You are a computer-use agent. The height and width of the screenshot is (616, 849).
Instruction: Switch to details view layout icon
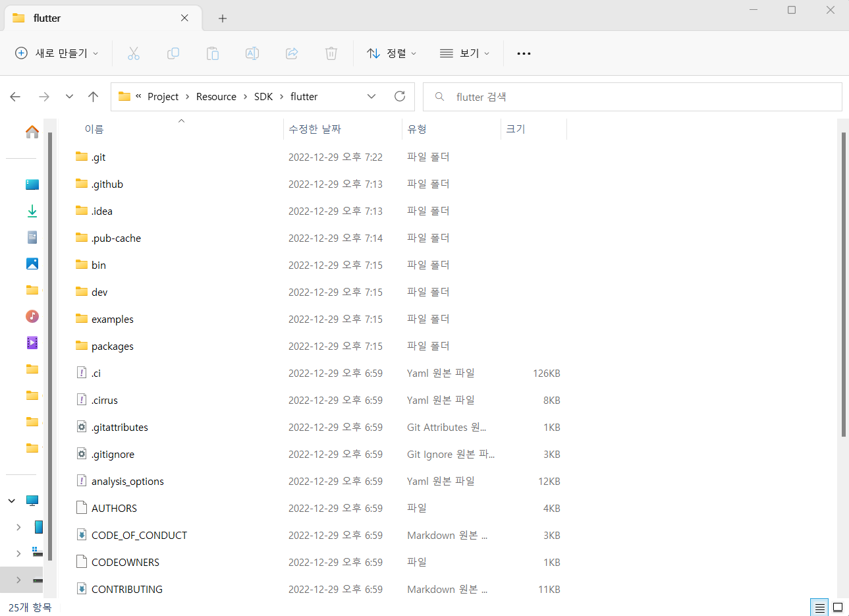819,607
